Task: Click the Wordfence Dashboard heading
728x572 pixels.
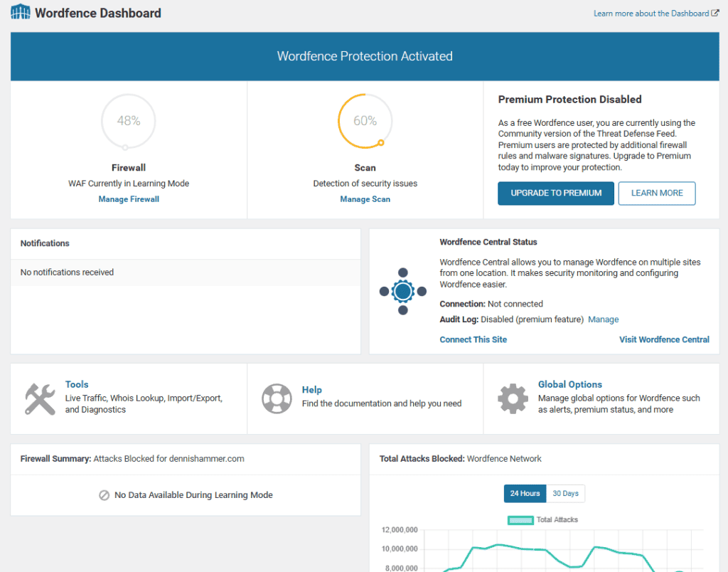Action: 98,13
